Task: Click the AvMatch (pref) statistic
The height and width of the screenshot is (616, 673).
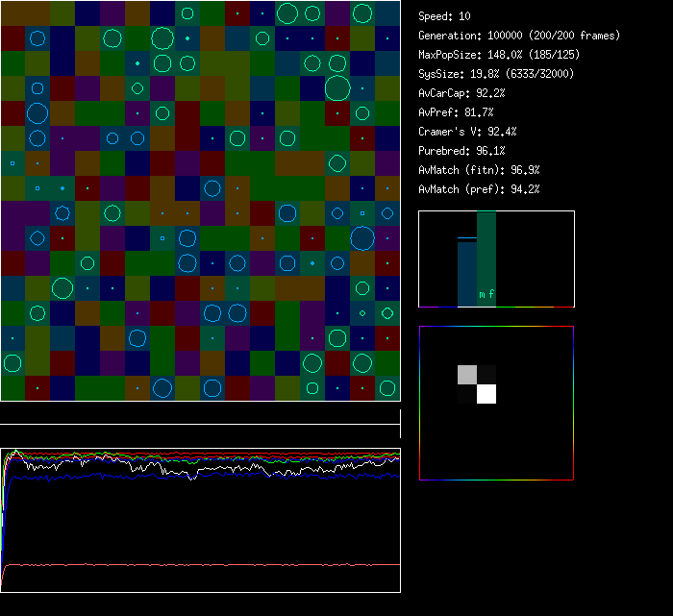Action: [x=479, y=189]
